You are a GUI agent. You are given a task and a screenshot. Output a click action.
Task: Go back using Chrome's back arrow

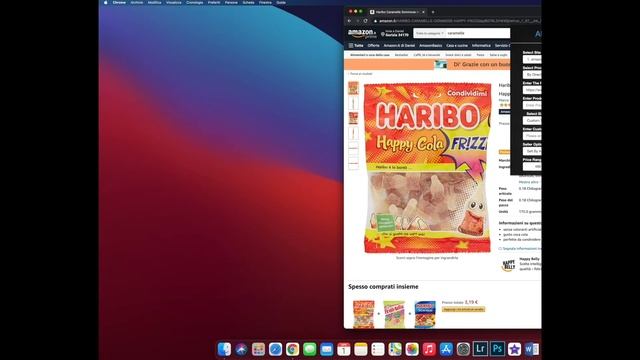click(x=349, y=21)
